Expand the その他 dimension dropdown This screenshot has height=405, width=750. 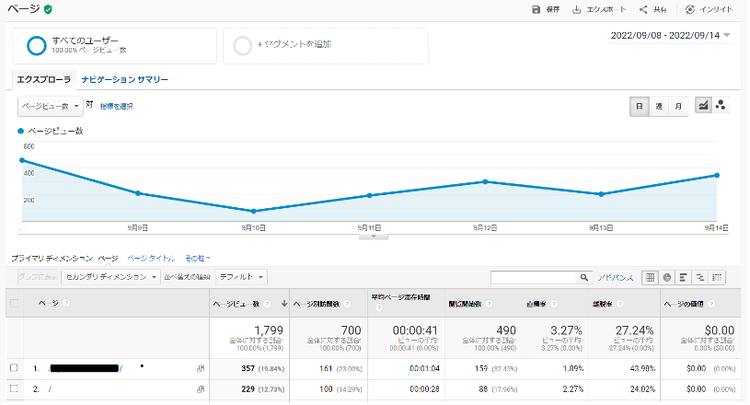point(198,258)
